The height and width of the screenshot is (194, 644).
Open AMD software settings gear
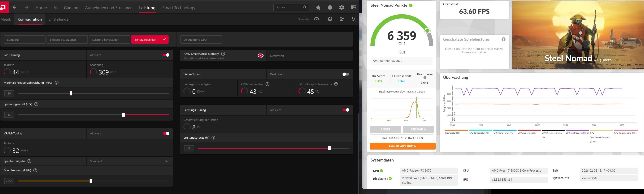pos(341,8)
